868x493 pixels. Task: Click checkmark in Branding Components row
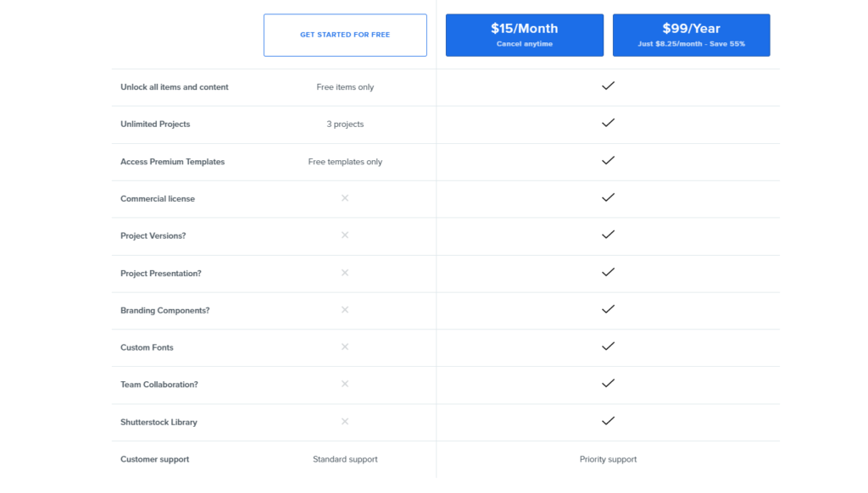[608, 309]
